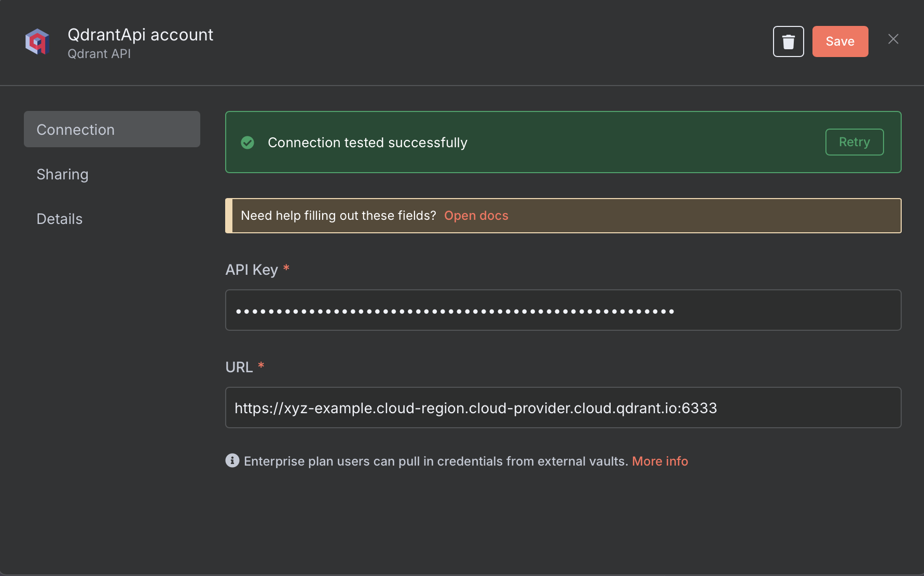Viewport: 924px width, 576px height.
Task: Click the info icon beside enterprise note
Action: point(232,460)
